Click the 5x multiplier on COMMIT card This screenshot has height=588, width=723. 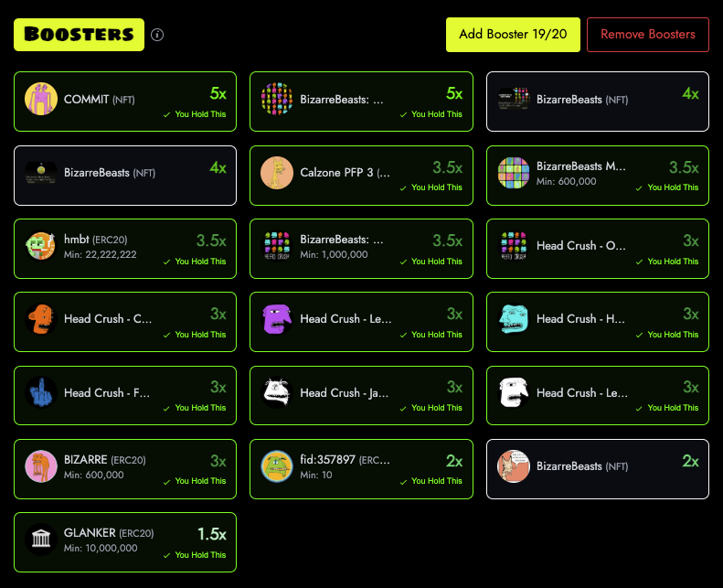pos(218,93)
